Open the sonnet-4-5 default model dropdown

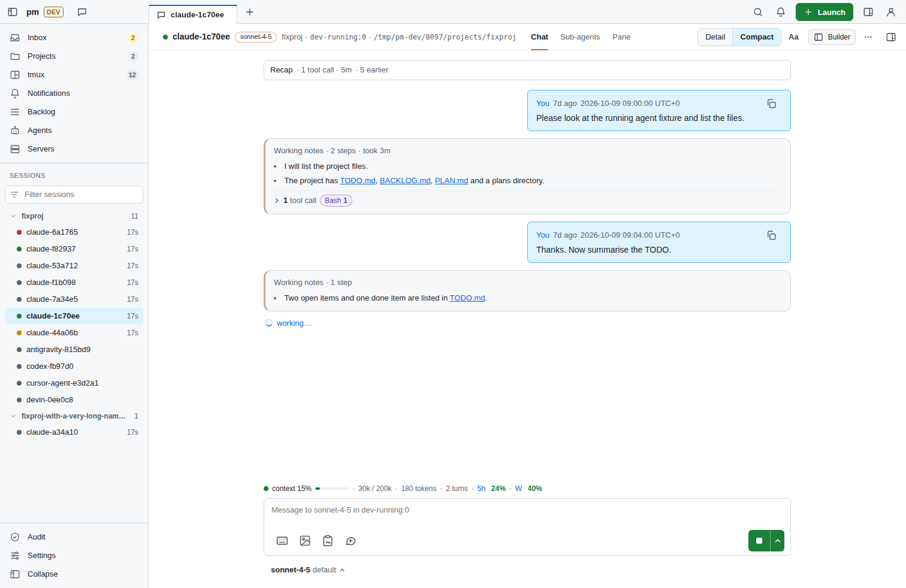(307, 570)
